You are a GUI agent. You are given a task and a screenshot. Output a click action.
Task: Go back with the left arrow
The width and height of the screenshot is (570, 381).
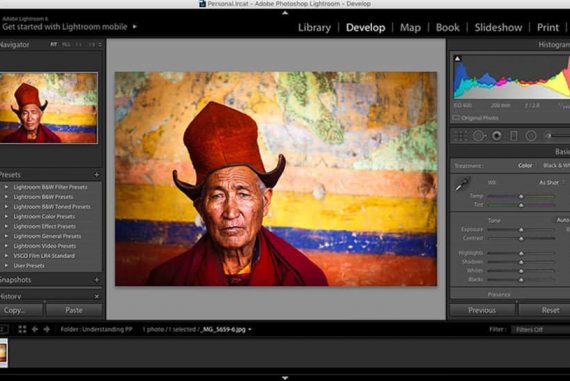(35, 329)
